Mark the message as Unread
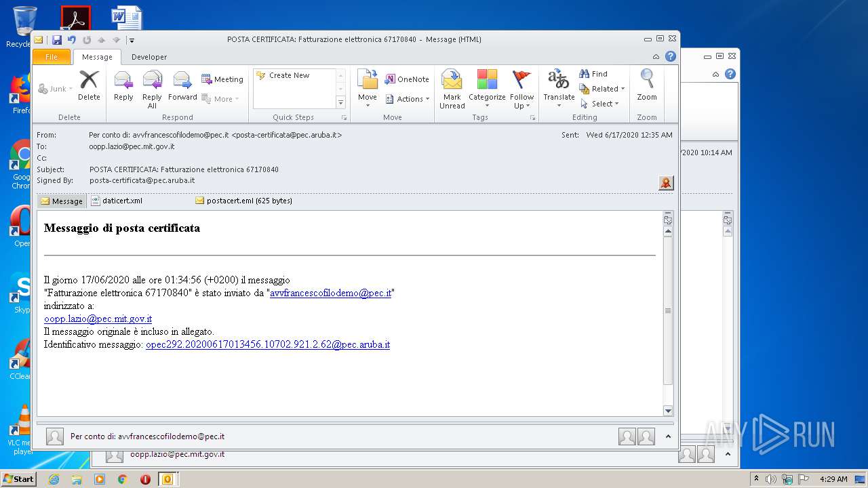The image size is (868, 488). 452,89
